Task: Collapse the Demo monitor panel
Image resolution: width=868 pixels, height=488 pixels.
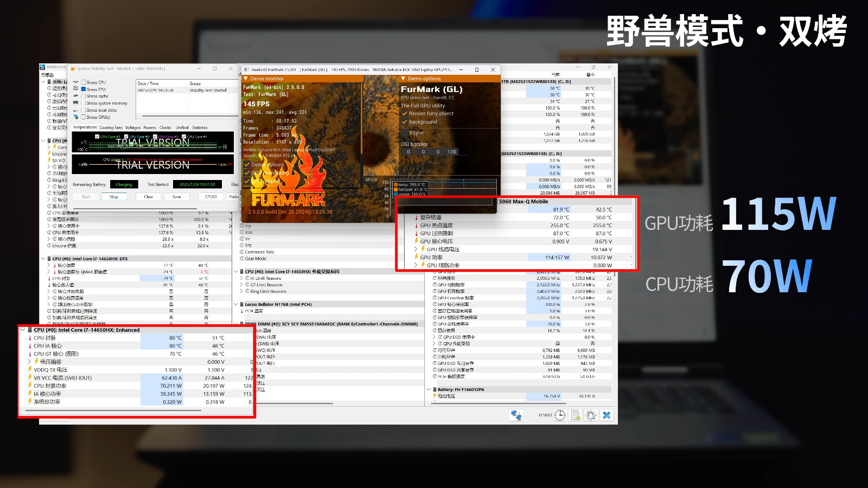Action: click(x=246, y=79)
